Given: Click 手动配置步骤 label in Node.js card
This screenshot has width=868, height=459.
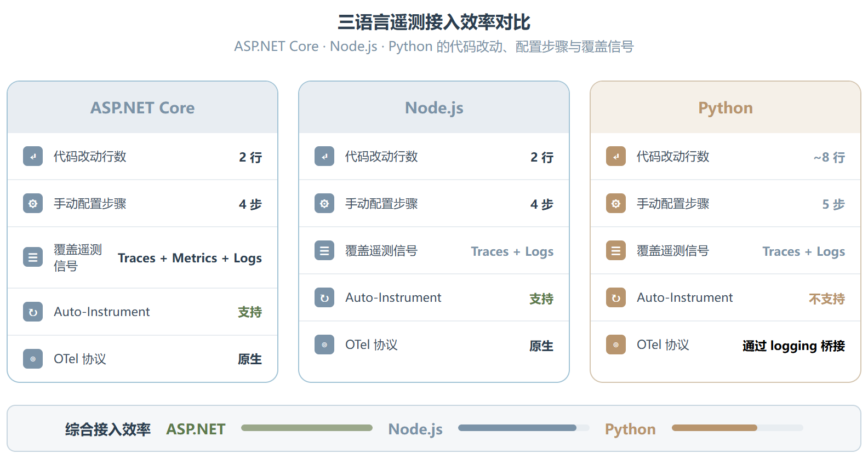Looking at the screenshot, I should 381,204.
